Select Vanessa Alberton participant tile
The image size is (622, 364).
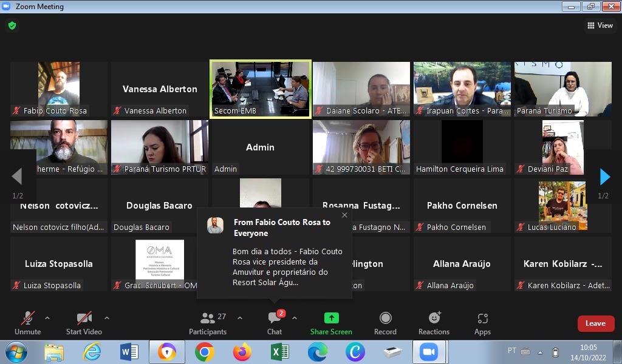pos(160,89)
